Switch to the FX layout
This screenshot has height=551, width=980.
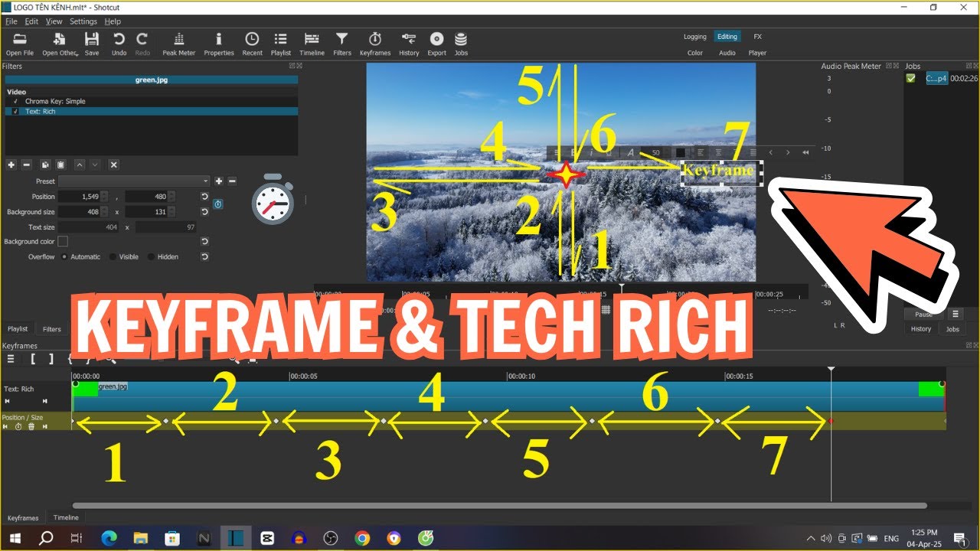pyautogui.click(x=757, y=37)
